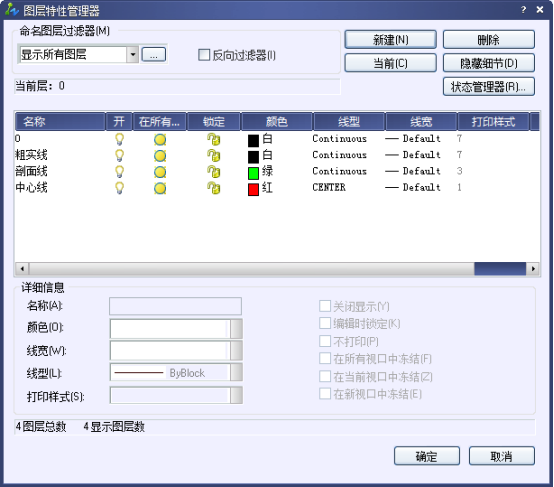This screenshot has width=554, height=487.
Task: Click the green color swatch of layer 剖面线
Action: click(253, 173)
